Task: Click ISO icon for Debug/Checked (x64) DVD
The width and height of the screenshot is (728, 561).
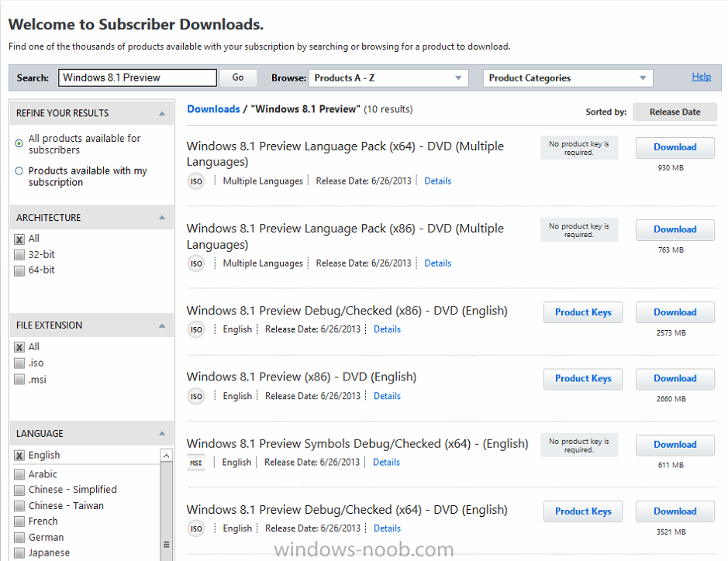Action: point(196,528)
